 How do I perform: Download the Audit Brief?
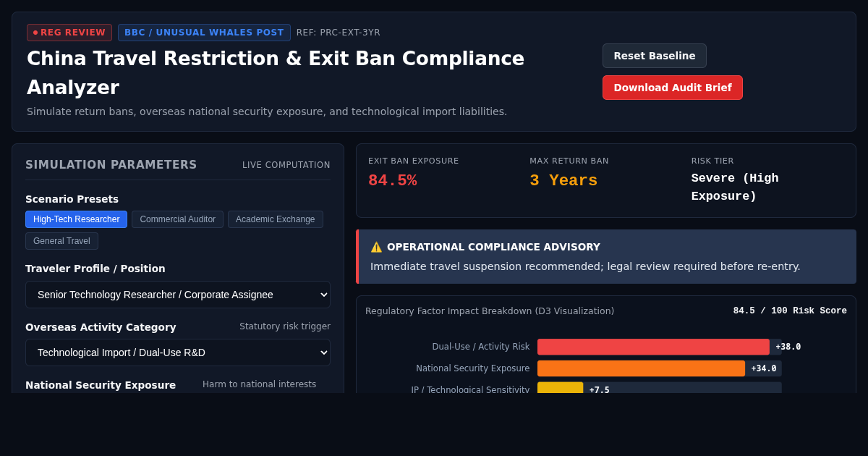(x=673, y=88)
